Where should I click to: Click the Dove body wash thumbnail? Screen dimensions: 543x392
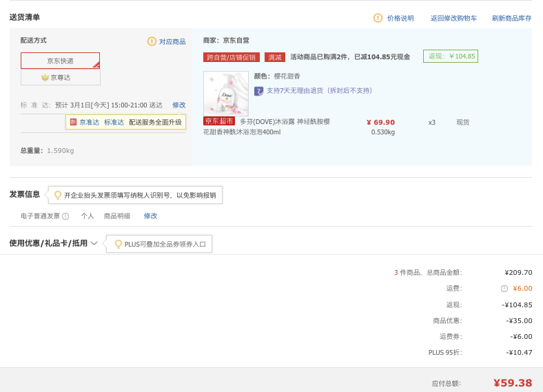[226, 94]
